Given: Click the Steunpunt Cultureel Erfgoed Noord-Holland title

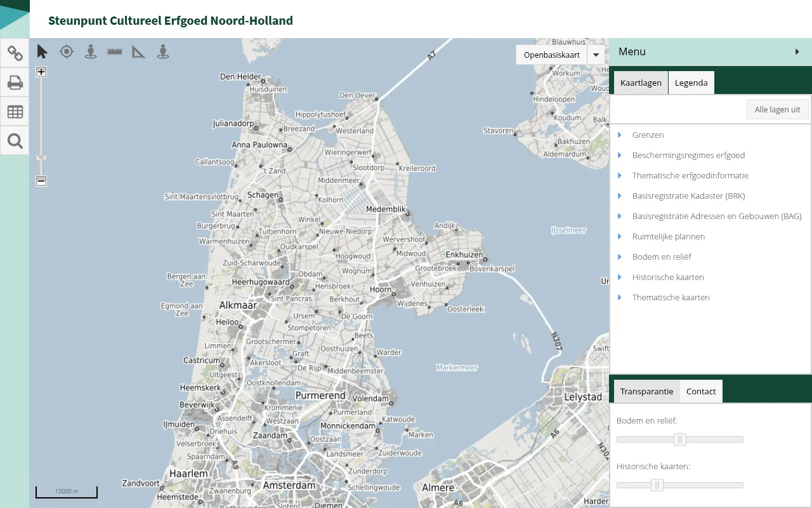Looking at the screenshot, I should tap(171, 20).
